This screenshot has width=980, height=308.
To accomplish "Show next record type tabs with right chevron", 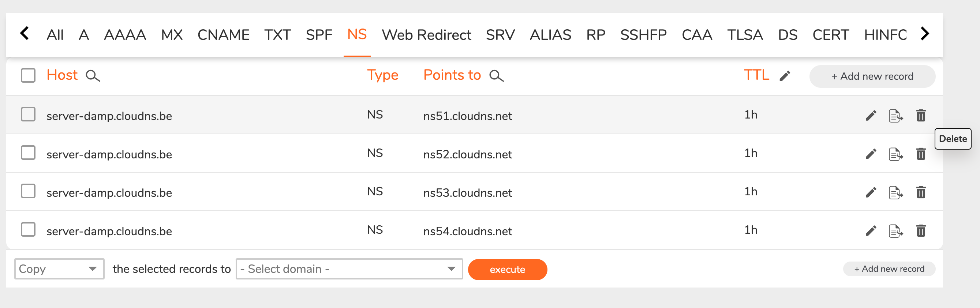I will (x=925, y=33).
